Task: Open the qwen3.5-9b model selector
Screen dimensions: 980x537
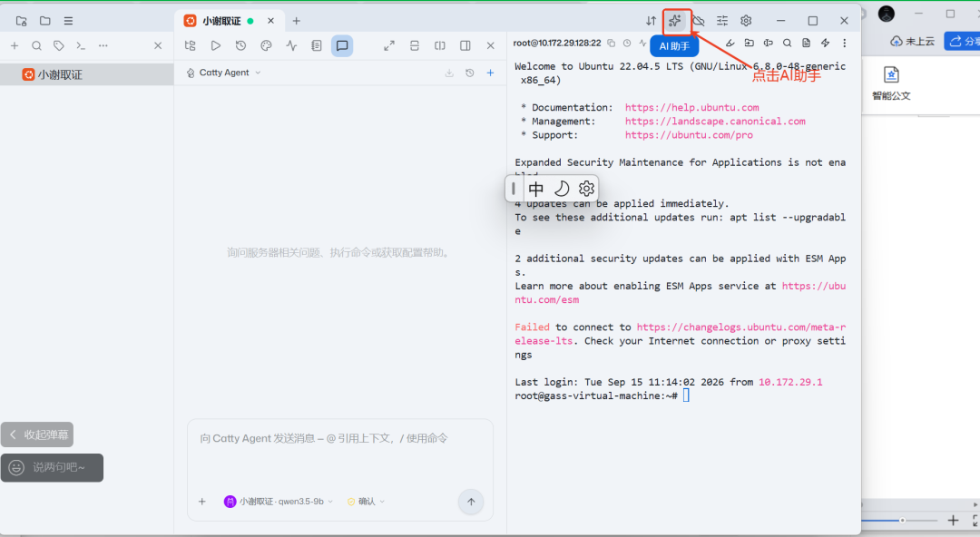Action: pos(279,502)
